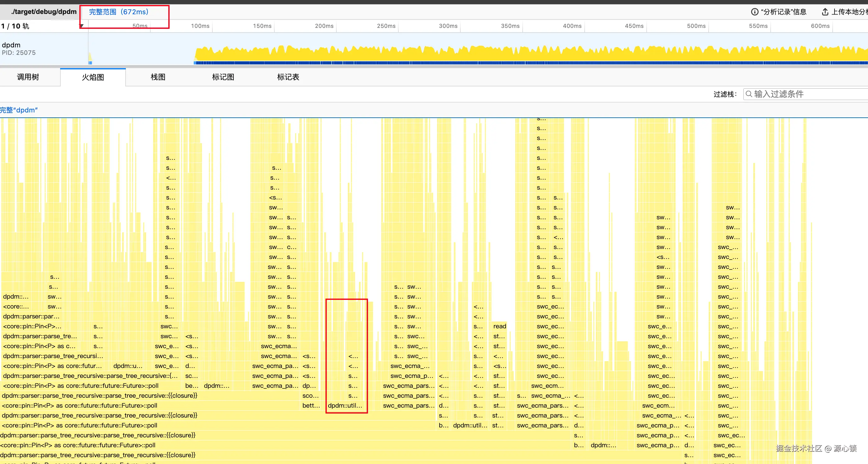This screenshot has height=464, width=868.
Task: Click the ./target/debug/dpdm profile title
Action: pos(43,12)
